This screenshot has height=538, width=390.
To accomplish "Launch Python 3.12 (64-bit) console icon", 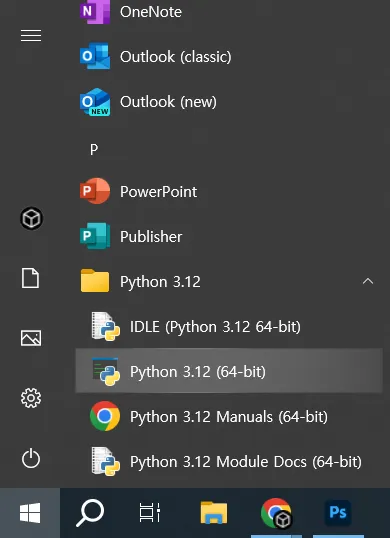I will point(106,371).
